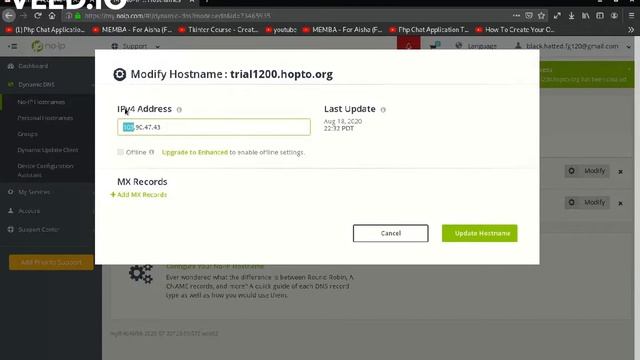
Task: Open Tkinter Course bookmark
Action: pos(218,29)
